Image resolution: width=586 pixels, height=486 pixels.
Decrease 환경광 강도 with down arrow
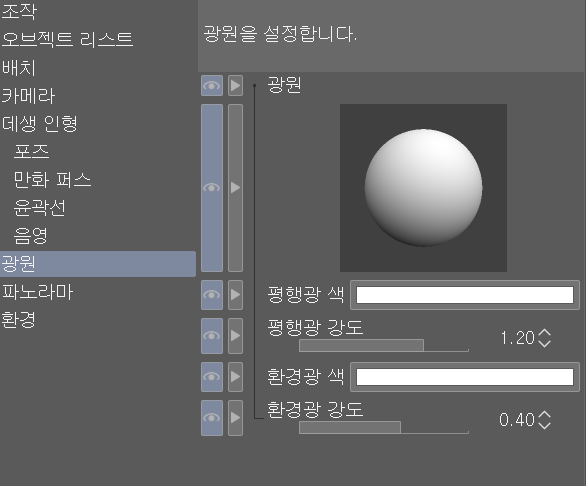(x=545, y=425)
